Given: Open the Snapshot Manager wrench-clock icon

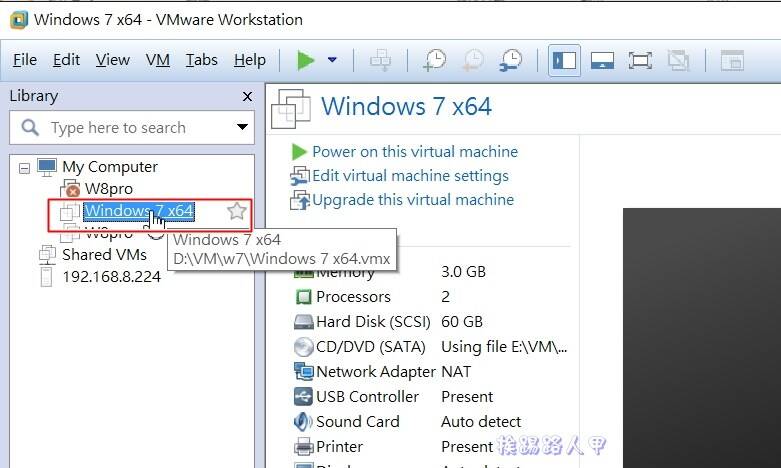Looking at the screenshot, I should point(511,60).
